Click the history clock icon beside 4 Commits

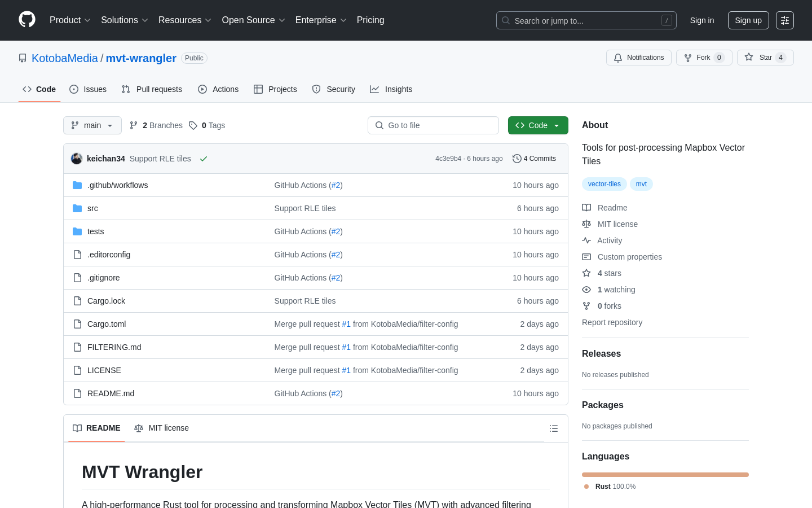coord(517,159)
